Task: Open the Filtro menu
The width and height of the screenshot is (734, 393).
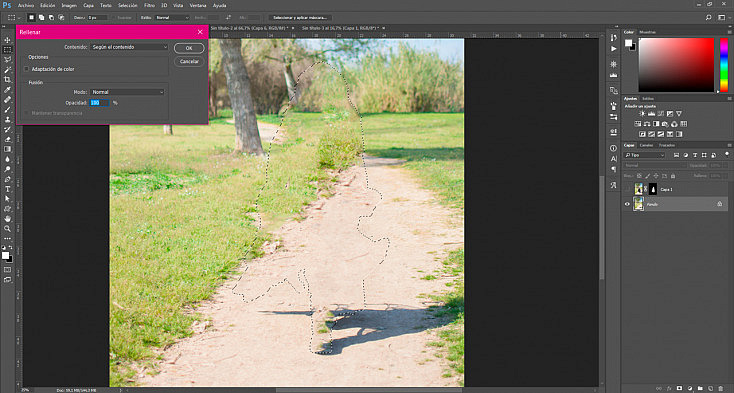Action: pos(149,6)
